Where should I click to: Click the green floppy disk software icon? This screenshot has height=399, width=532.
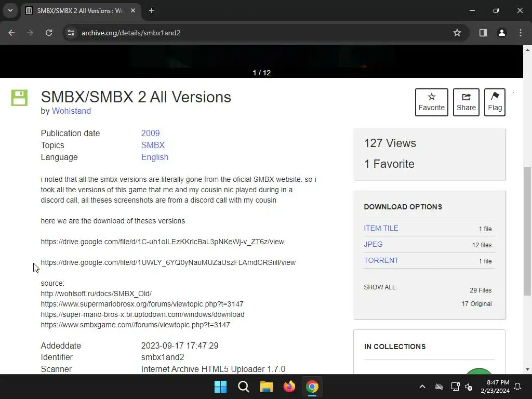[19, 98]
